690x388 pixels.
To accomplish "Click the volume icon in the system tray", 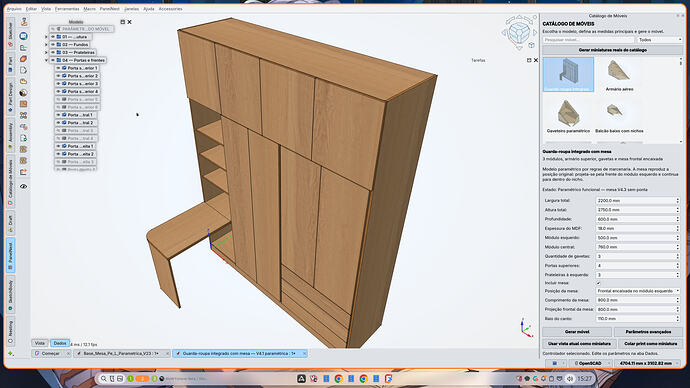I will click(x=569, y=378).
